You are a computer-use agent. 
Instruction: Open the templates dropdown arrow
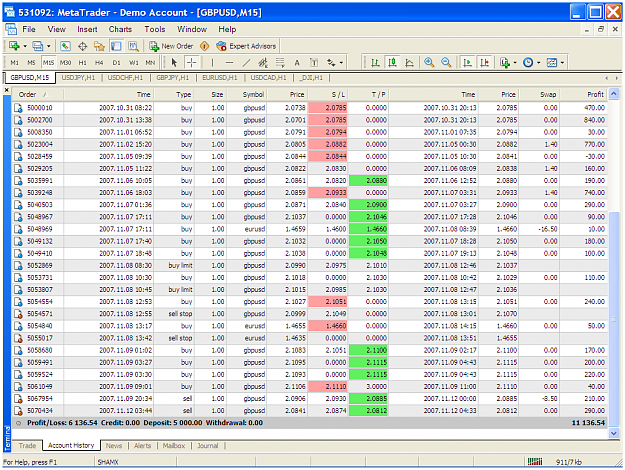562,63
